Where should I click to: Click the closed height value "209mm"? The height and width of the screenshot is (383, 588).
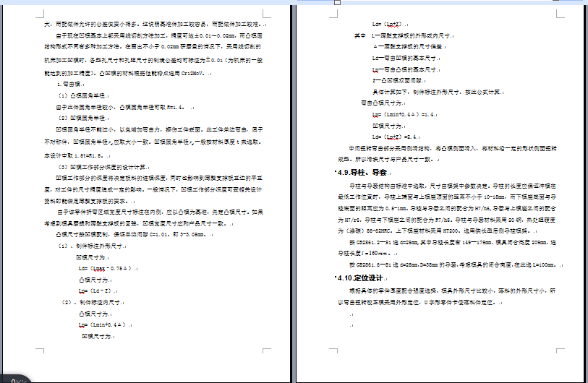(539, 243)
